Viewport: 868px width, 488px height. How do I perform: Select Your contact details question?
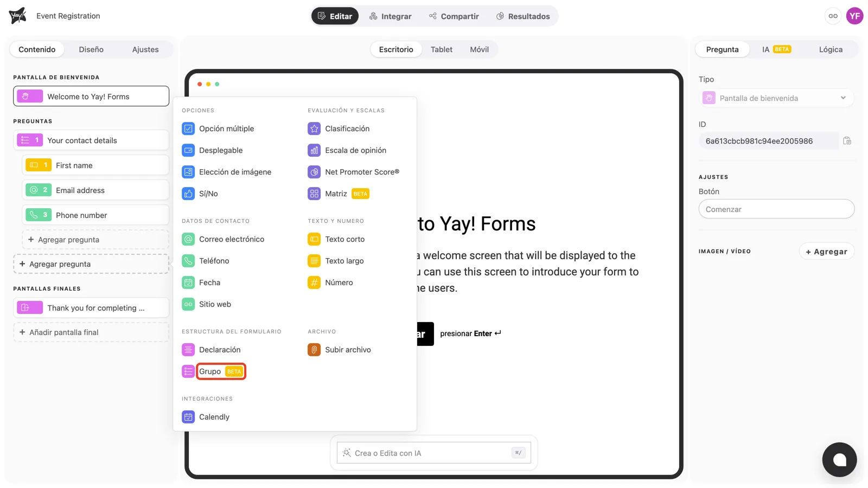91,140
